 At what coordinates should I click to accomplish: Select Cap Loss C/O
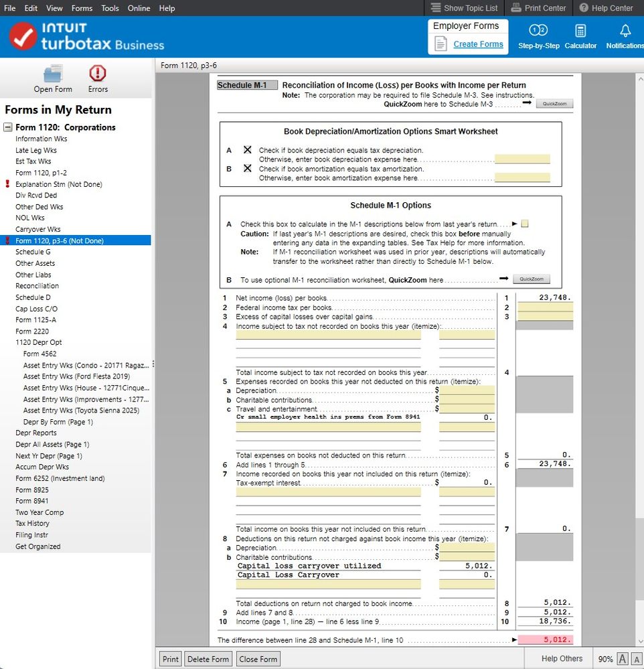36,309
